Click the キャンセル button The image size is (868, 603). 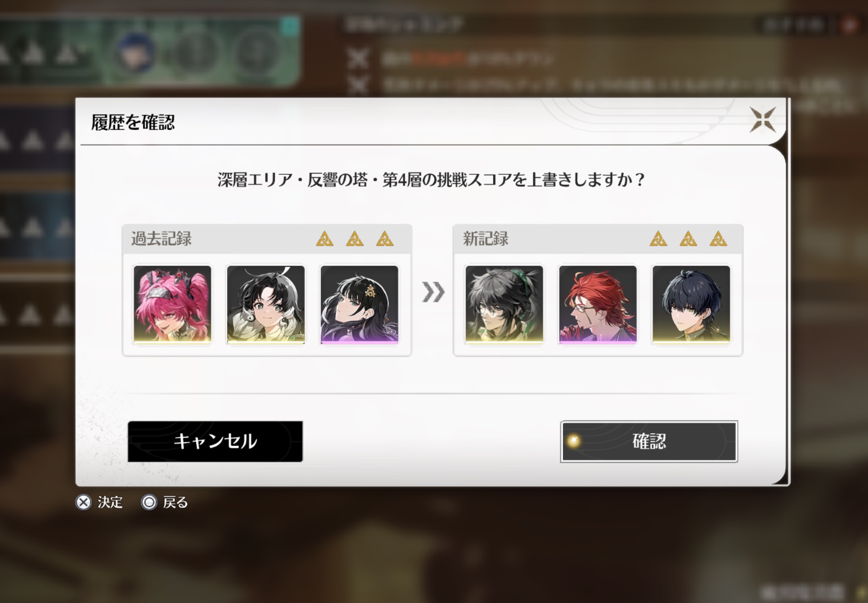[x=215, y=441]
